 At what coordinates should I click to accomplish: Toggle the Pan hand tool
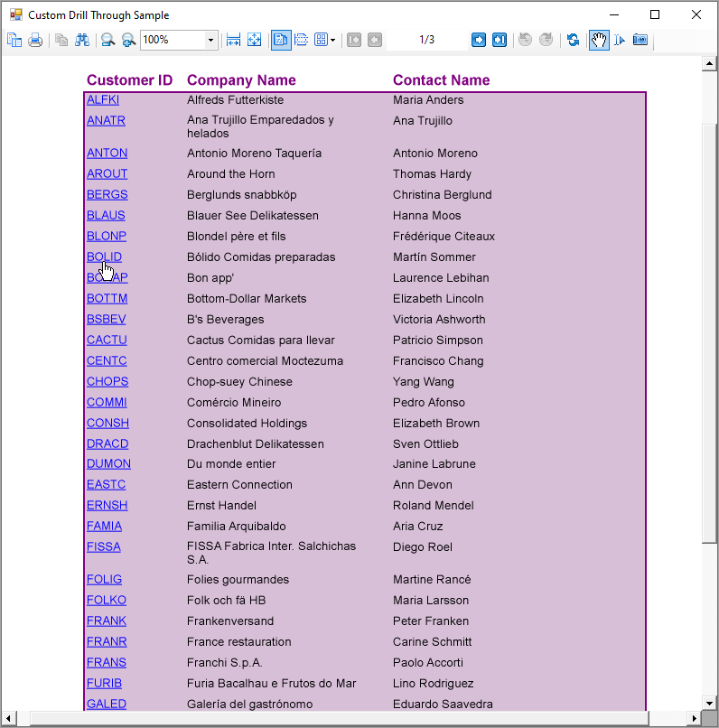point(599,40)
